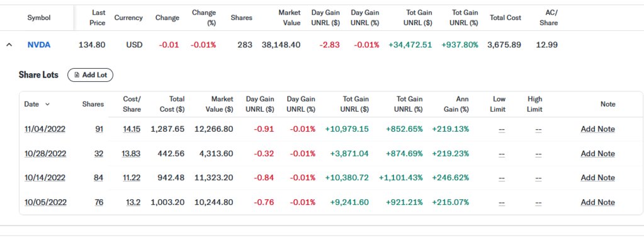Image resolution: width=644 pixels, height=237 pixels.
Task: Set Low Limit for 11/04/2022 lot
Action: (502, 130)
